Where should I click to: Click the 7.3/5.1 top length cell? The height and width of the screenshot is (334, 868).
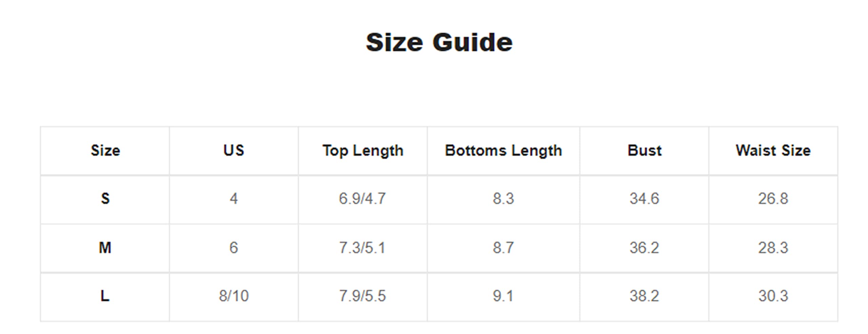(x=363, y=248)
